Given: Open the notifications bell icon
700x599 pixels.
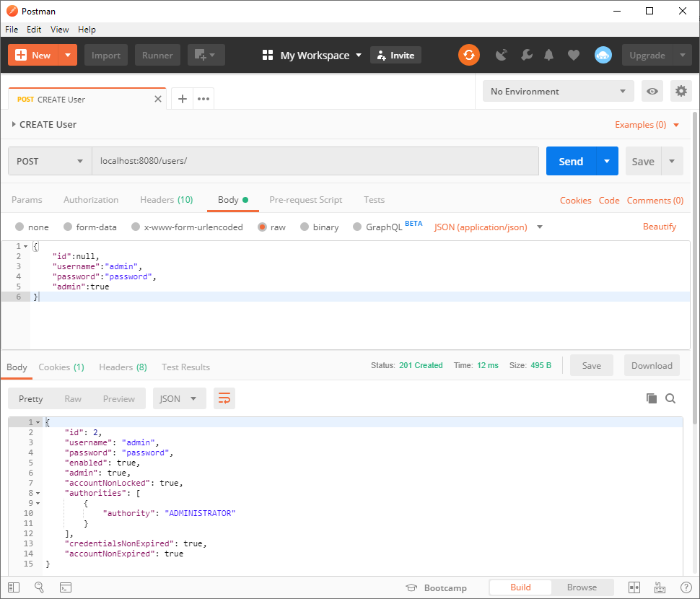Looking at the screenshot, I should (x=549, y=55).
